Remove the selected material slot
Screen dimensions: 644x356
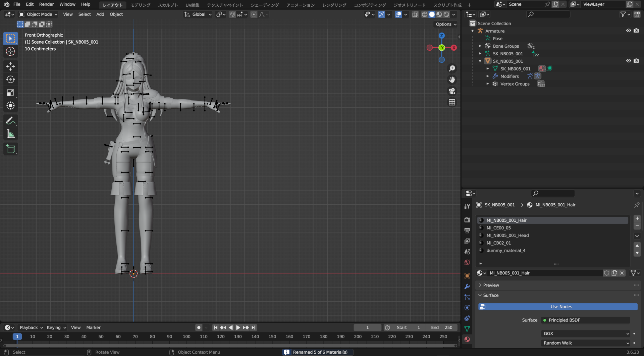637,226
